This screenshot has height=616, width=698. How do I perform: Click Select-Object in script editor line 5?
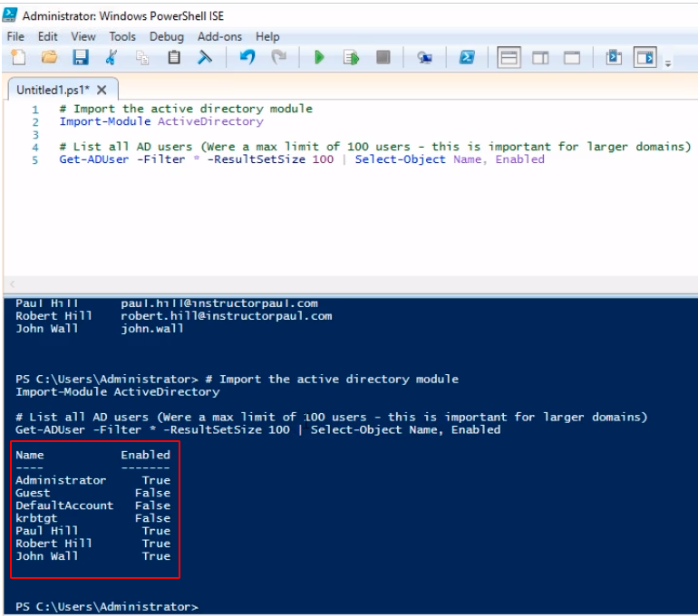[400, 159]
